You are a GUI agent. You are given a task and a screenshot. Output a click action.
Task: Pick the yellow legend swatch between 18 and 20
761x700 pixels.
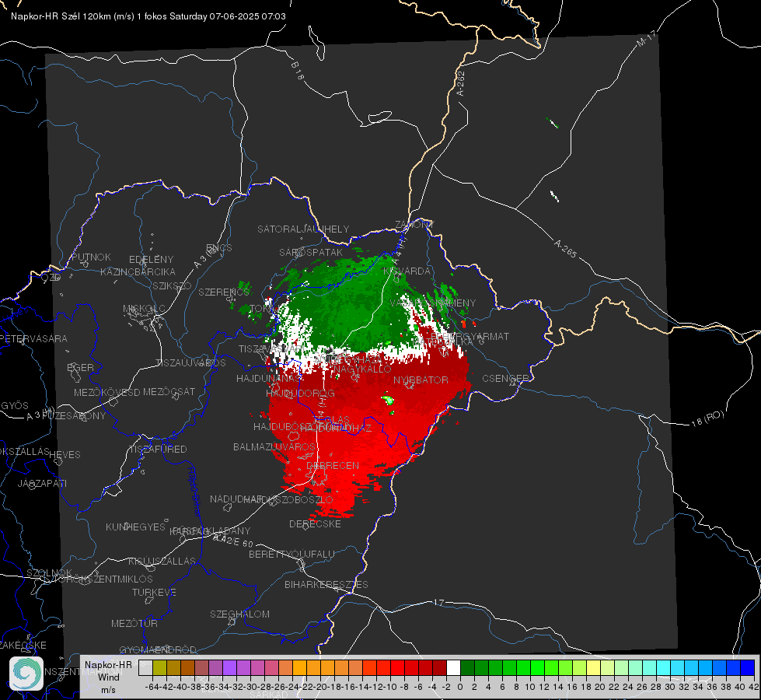click(593, 667)
